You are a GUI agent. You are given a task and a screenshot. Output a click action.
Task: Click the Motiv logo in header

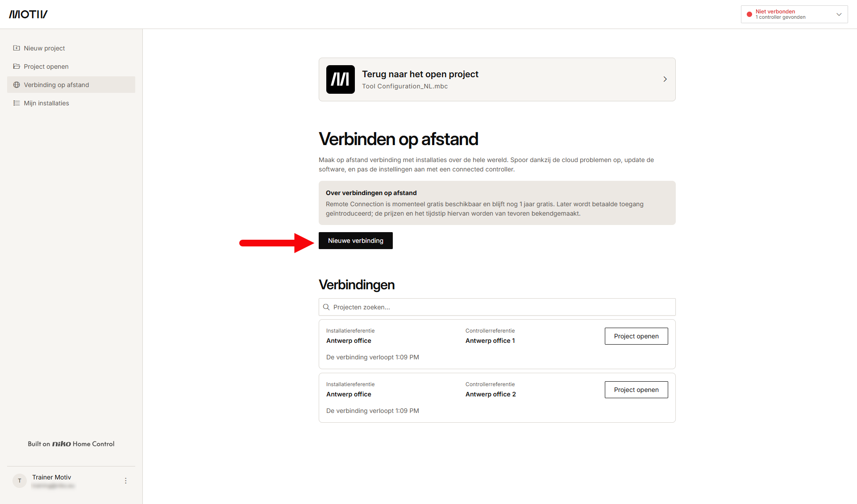28,14
